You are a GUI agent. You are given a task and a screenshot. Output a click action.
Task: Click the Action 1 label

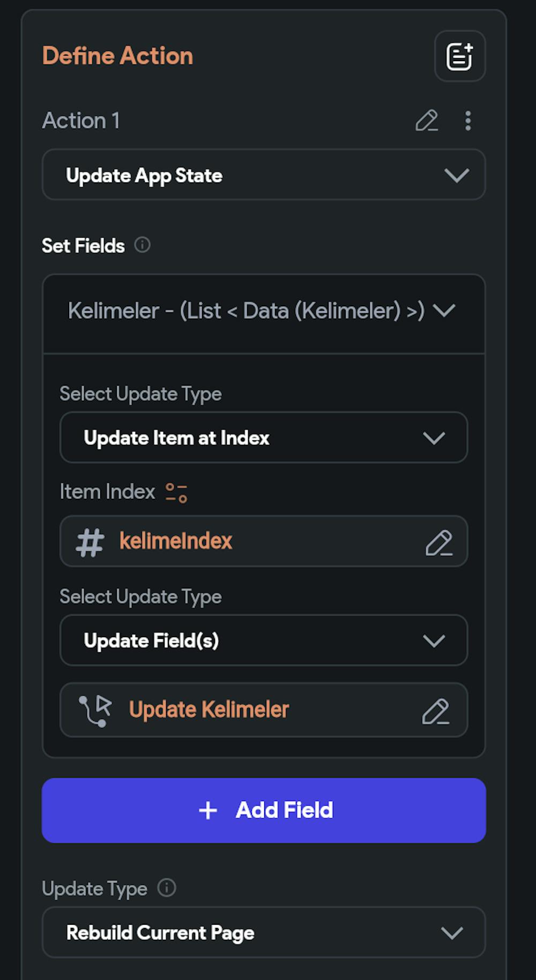pyautogui.click(x=81, y=121)
